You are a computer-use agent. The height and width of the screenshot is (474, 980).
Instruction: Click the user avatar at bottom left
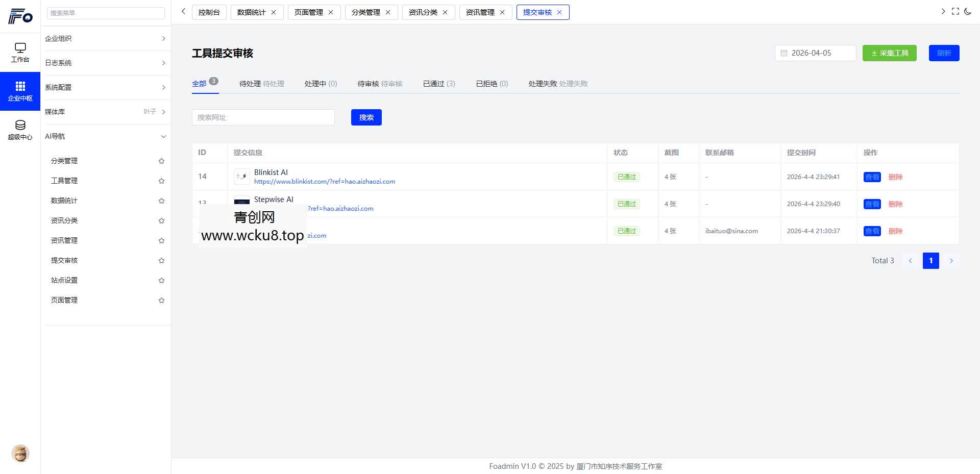tap(20, 453)
